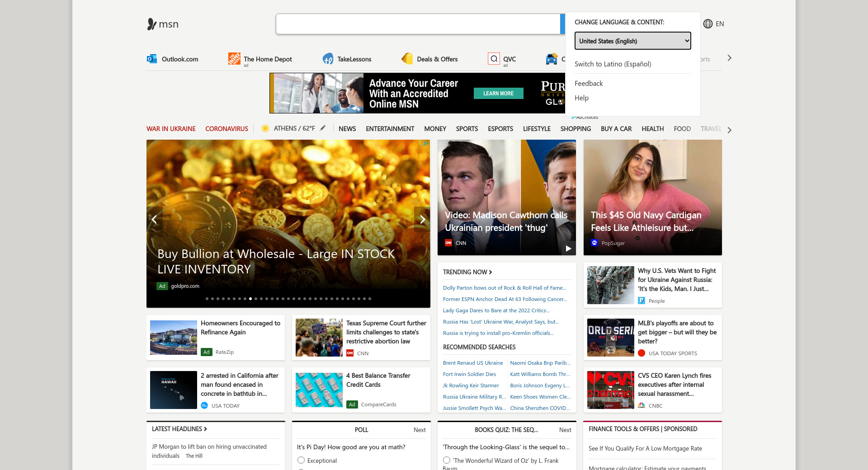
Task: Click the CNBC peacock icon
Action: (x=642, y=405)
